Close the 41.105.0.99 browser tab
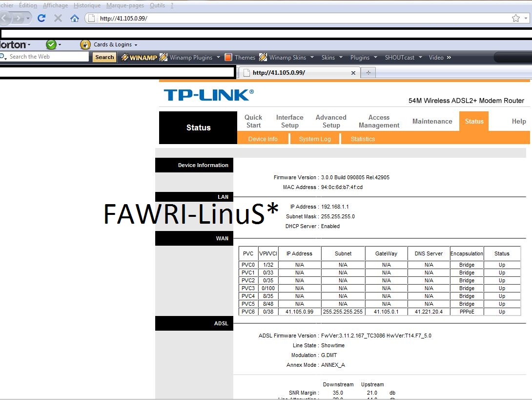The height and width of the screenshot is (400, 532). point(353,73)
